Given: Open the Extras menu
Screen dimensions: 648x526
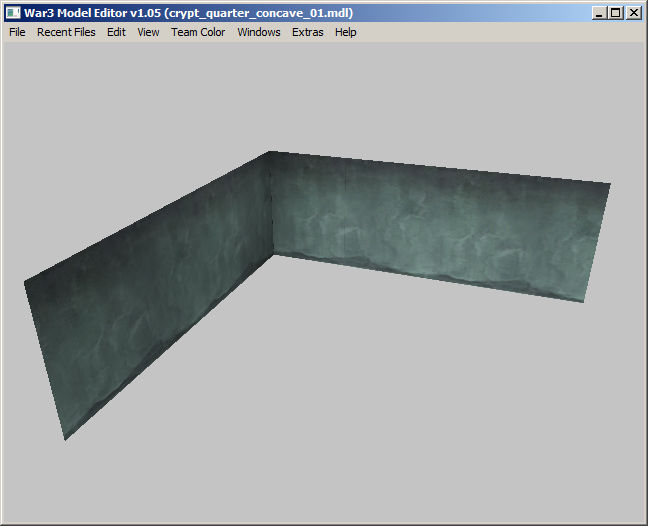Looking at the screenshot, I should point(307,32).
